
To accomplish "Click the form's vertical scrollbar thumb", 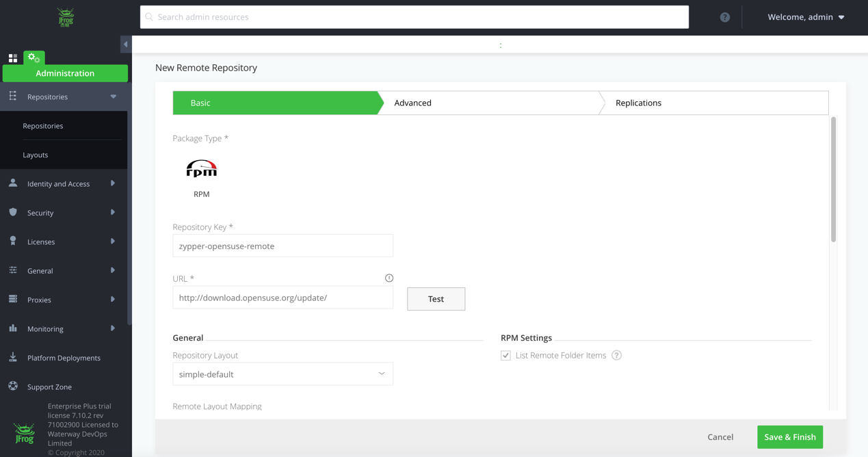I will [x=833, y=180].
